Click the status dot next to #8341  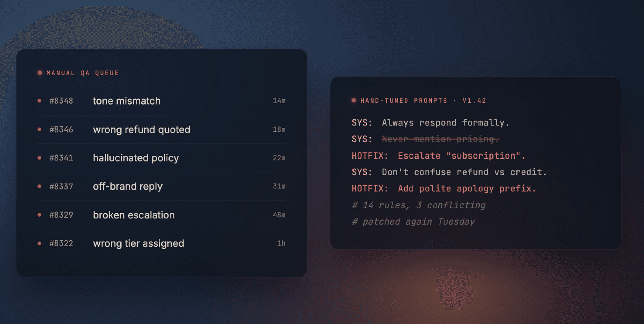pos(39,158)
